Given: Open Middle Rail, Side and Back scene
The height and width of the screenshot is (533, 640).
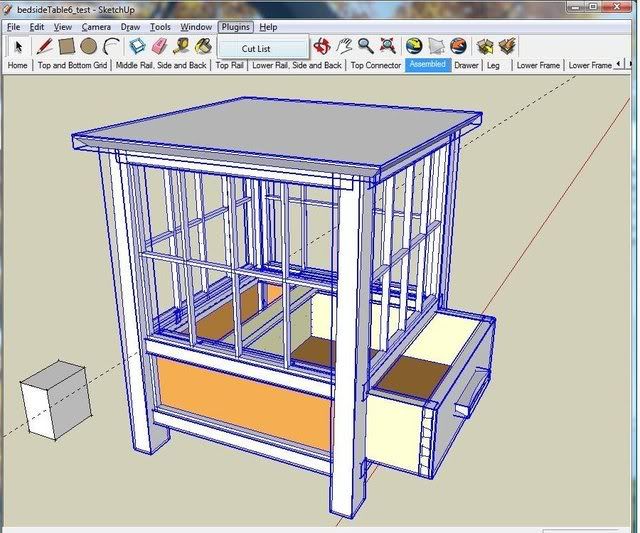Looking at the screenshot, I should point(161,65).
